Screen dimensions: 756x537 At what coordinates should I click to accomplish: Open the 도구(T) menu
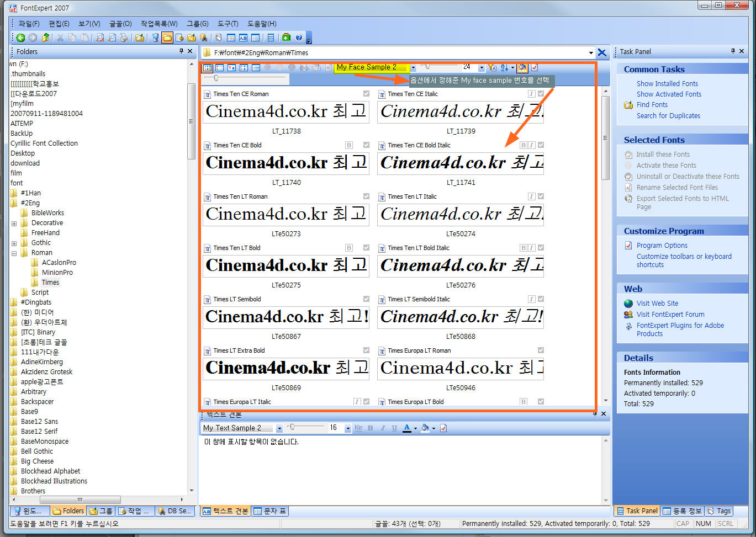228,24
